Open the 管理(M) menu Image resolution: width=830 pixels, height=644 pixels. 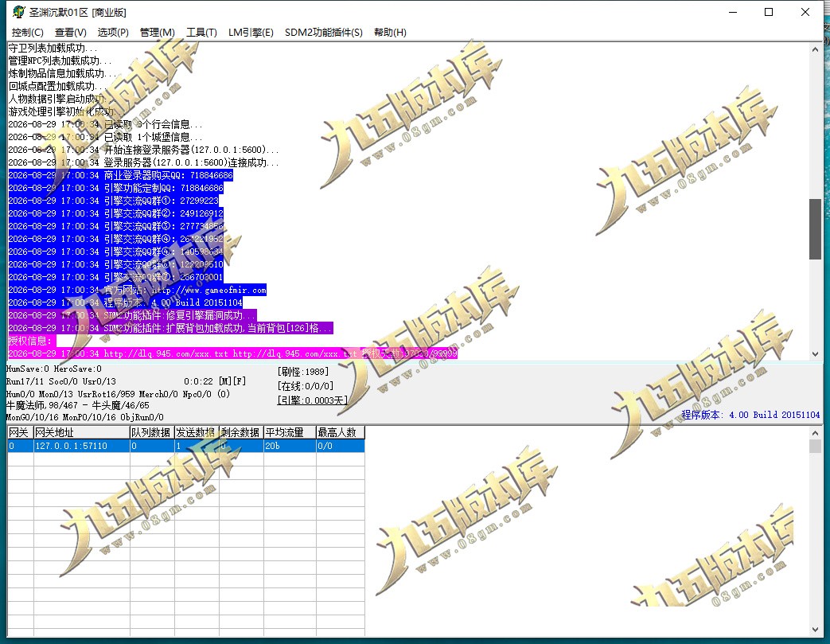click(158, 33)
